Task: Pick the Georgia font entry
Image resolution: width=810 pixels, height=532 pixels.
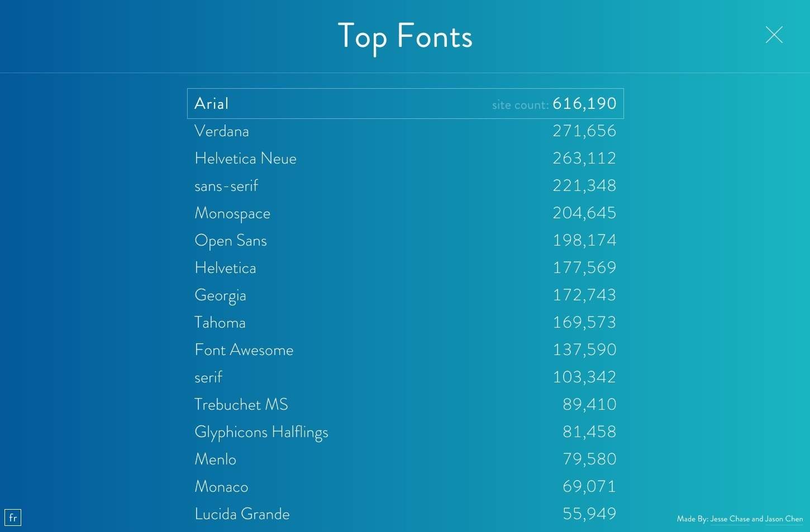Action: coord(405,295)
